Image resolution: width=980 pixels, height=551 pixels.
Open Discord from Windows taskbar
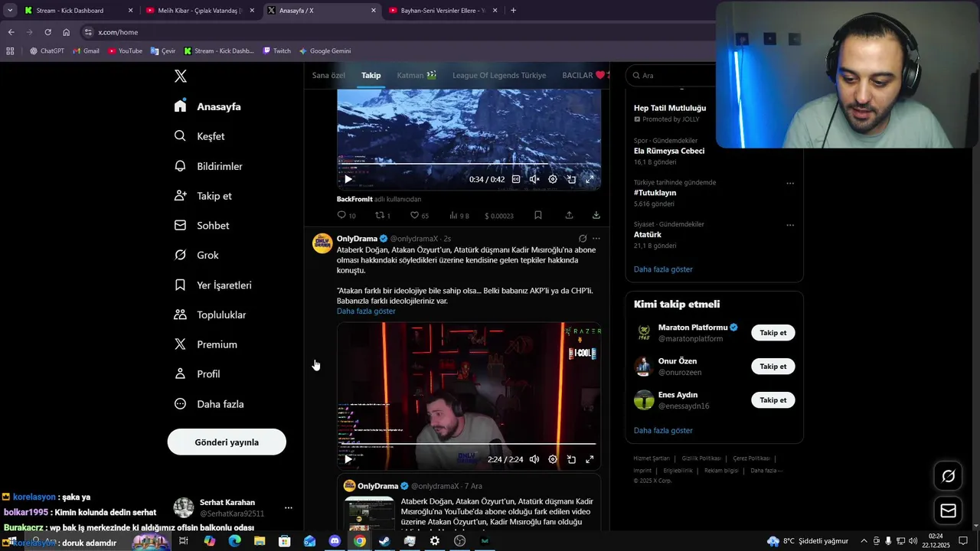pos(335,541)
